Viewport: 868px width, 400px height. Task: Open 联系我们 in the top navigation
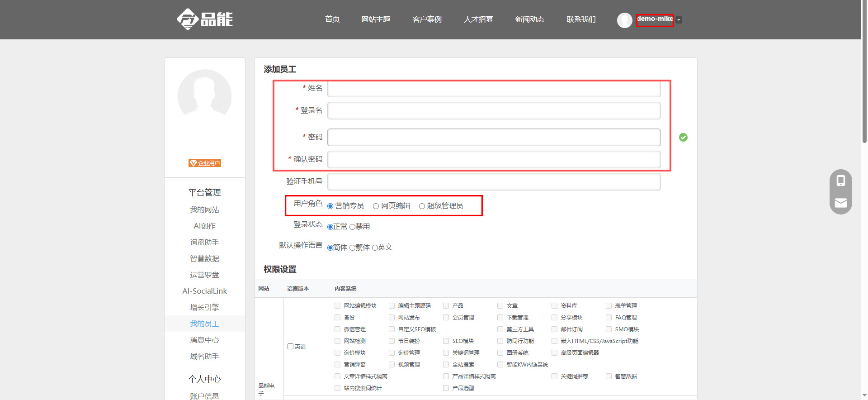[581, 19]
